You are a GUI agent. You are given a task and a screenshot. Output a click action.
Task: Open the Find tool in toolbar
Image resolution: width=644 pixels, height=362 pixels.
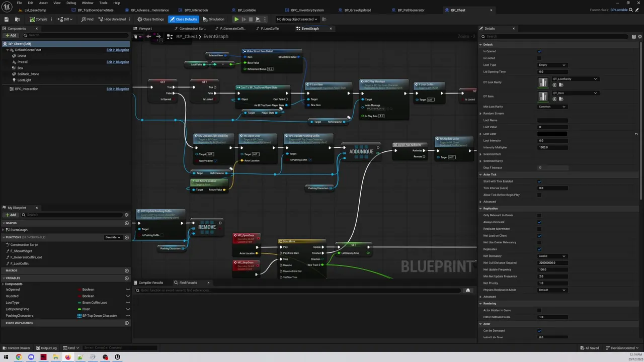tap(88, 19)
